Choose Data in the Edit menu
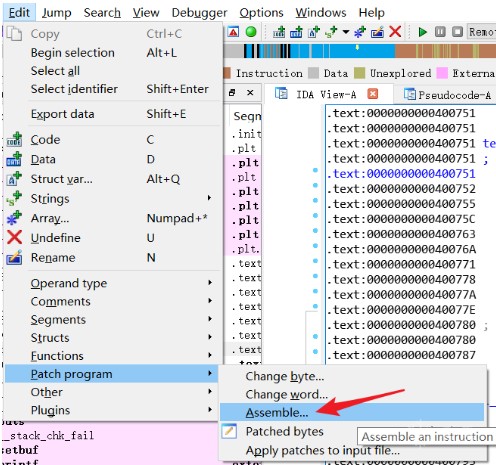This screenshot has width=496, height=465. coord(113,159)
